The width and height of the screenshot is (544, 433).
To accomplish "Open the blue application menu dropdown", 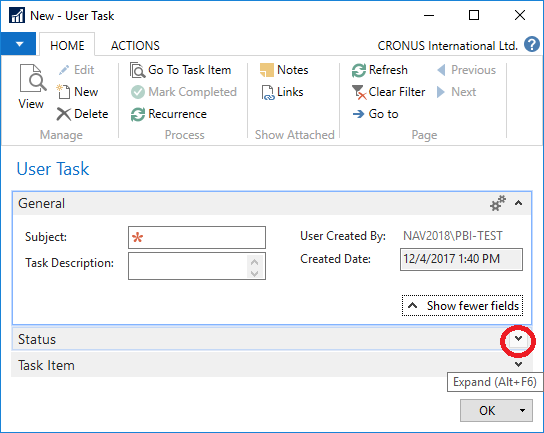I will (18, 44).
